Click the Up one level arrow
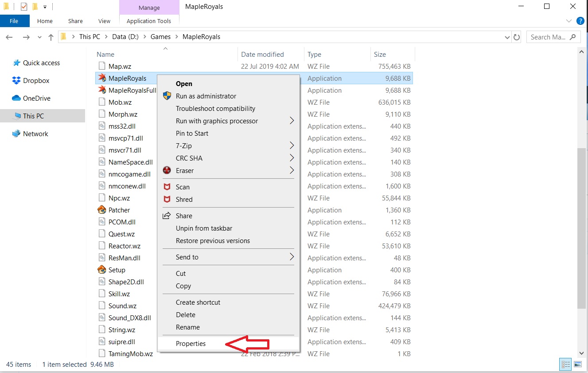 coord(51,37)
